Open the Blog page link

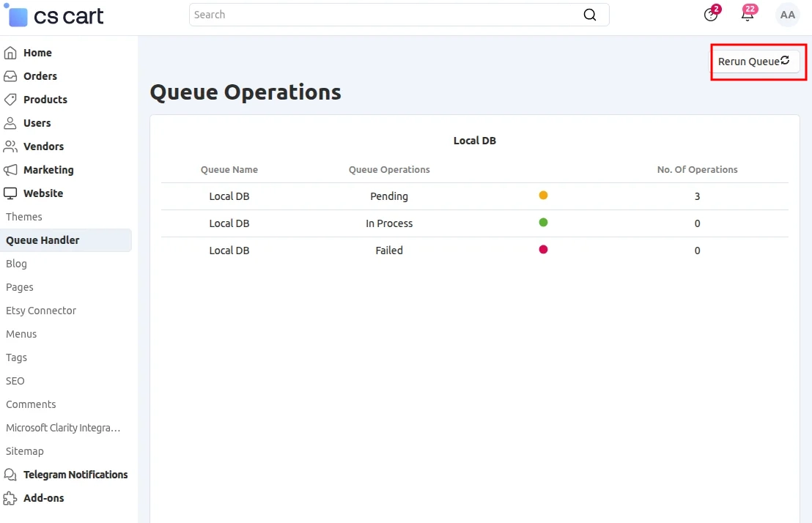point(16,264)
